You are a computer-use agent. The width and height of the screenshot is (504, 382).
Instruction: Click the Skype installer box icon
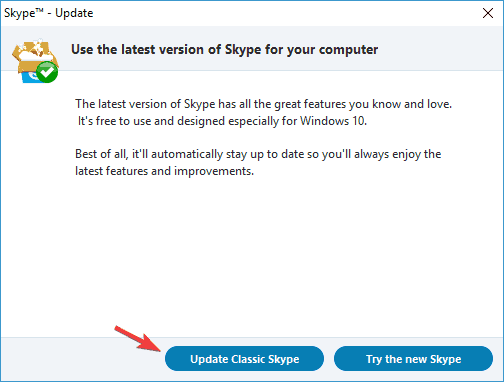(35, 61)
